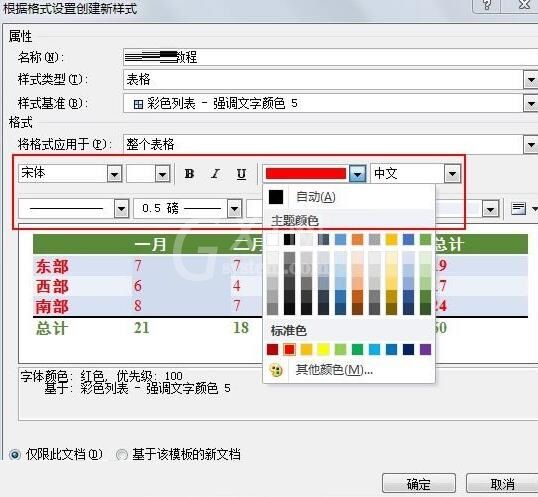Click 西部 row header in preview table

(52, 286)
